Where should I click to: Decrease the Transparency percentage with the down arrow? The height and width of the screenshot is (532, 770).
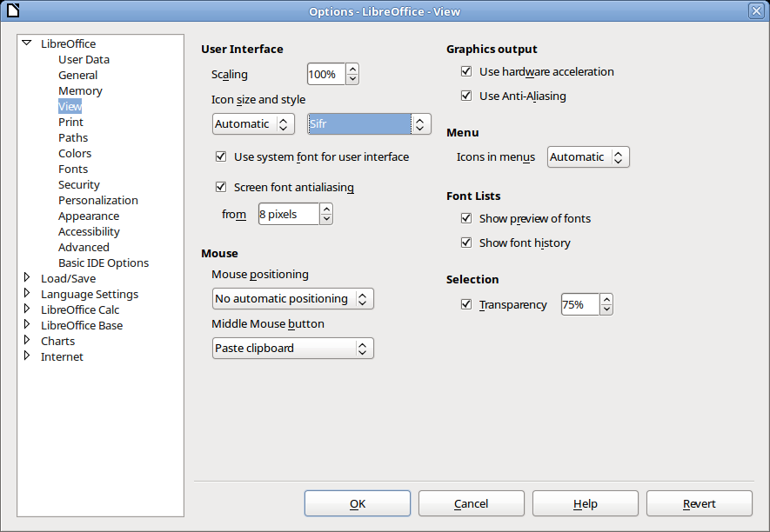(606, 309)
